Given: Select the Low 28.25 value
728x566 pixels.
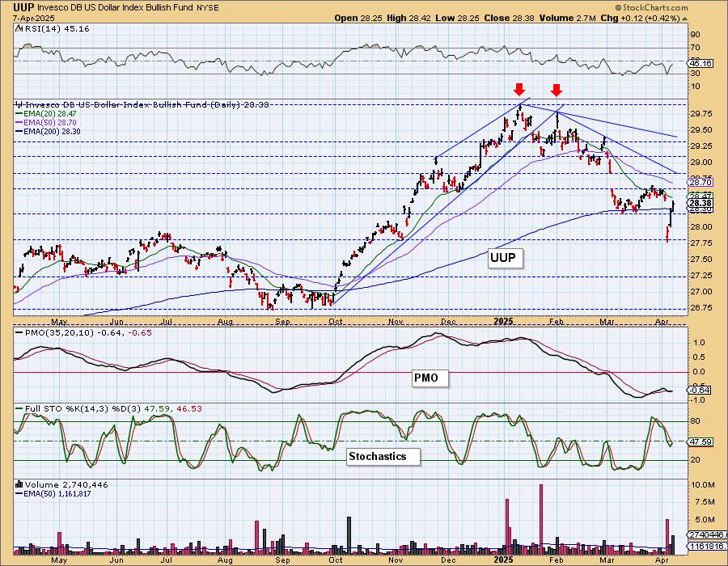Looking at the screenshot, I should point(456,18).
